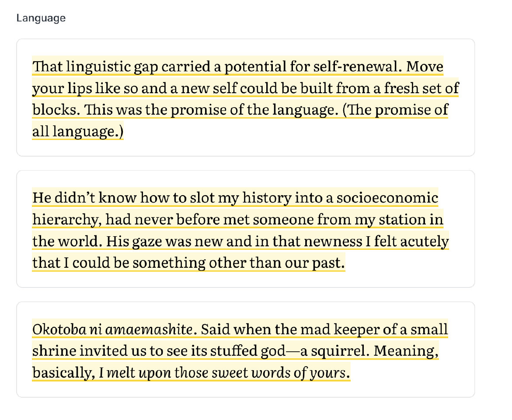Image resolution: width=512 pixels, height=420 pixels.
Task: Click "all language.)" ending the first highlight
Action: coord(78,131)
